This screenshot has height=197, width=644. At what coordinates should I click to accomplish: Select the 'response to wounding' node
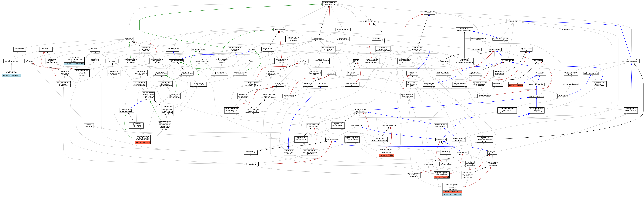pyautogui.click(x=29, y=61)
